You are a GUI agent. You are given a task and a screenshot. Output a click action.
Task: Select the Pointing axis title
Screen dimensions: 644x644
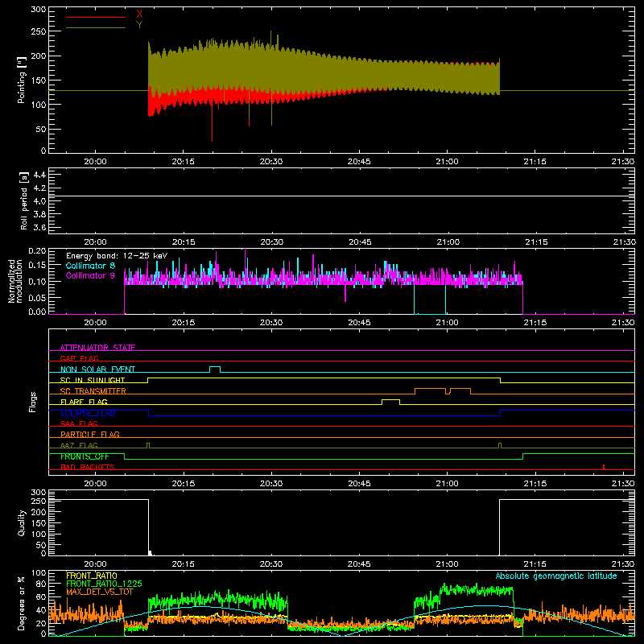click(22, 80)
